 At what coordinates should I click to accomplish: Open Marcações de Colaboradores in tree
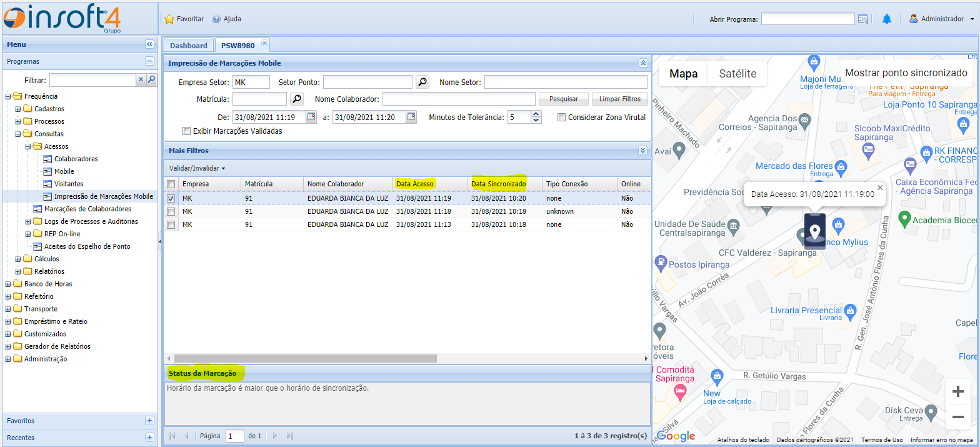(87, 209)
